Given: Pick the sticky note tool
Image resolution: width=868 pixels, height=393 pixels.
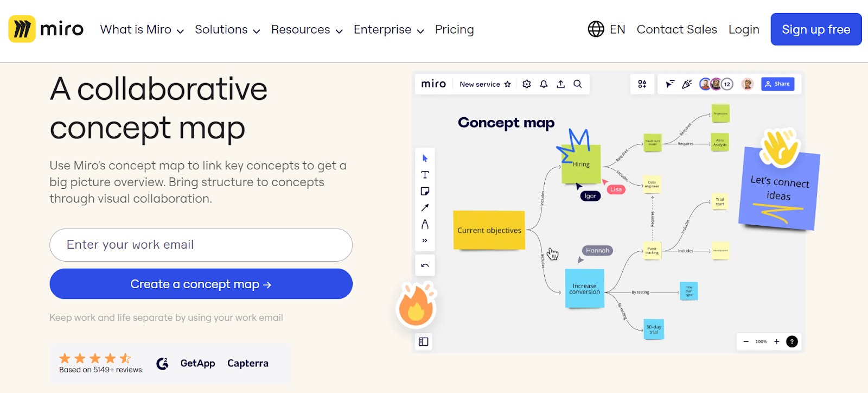Looking at the screenshot, I should [425, 191].
